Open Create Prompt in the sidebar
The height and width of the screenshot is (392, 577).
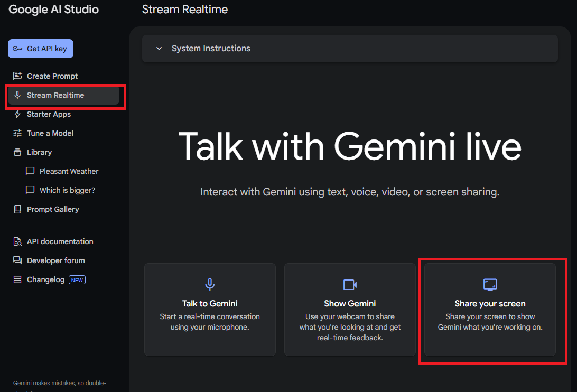click(x=63, y=76)
